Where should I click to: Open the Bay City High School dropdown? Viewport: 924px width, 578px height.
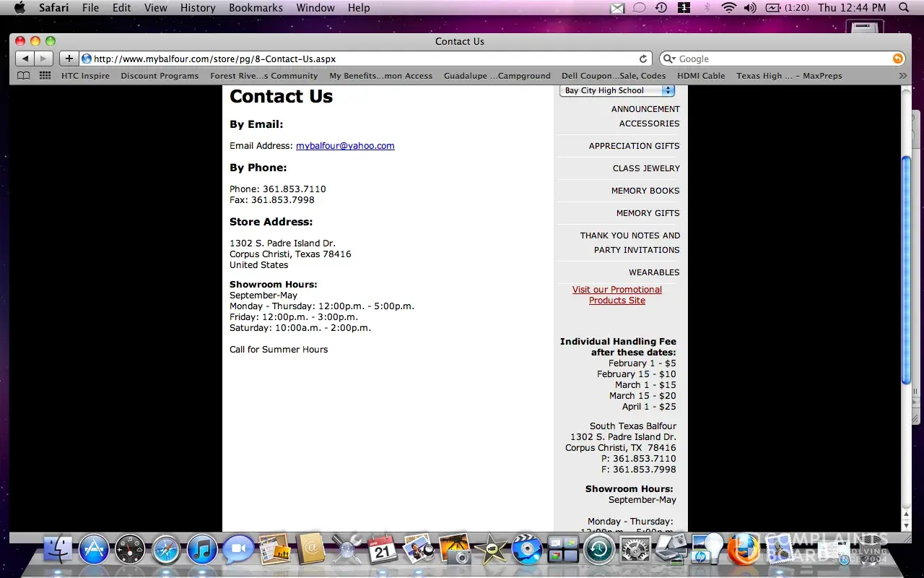point(616,90)
